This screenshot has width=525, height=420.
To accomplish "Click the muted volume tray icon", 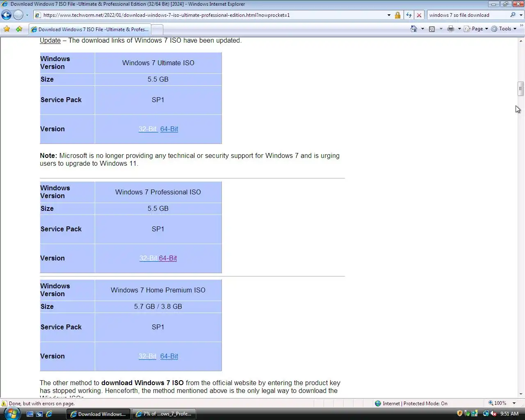I will click(x=493, y=413).
